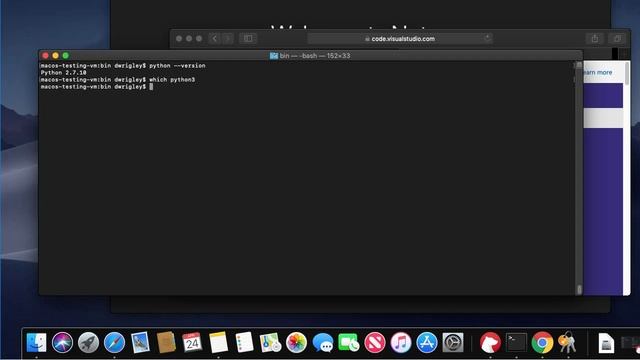
Task: Open the Maps app in Dock
Action: click(270, 342)
